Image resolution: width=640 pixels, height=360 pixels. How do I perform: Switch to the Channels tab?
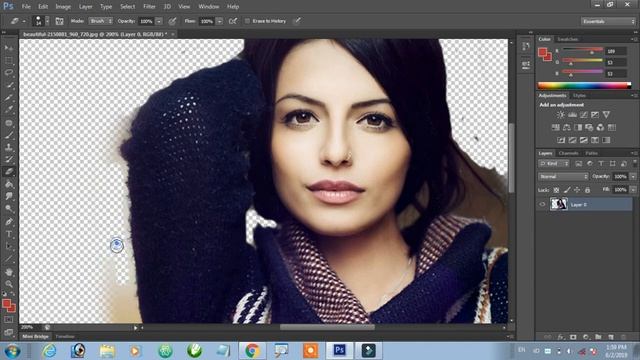568,153
